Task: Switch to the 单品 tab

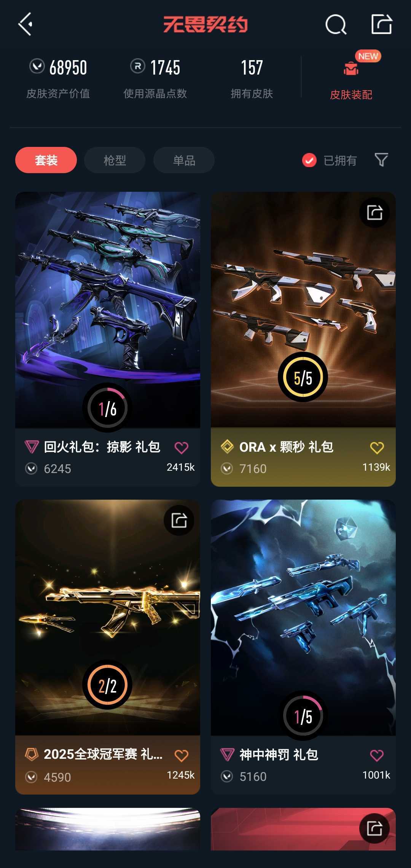Action: [184, 160]
